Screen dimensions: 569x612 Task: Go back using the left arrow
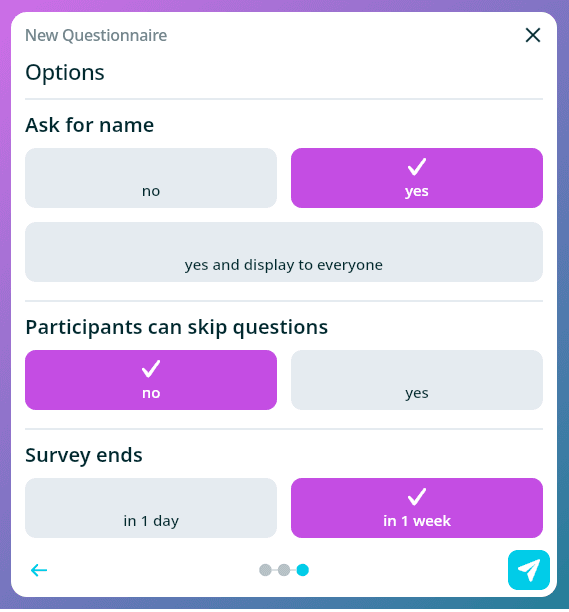39,570
